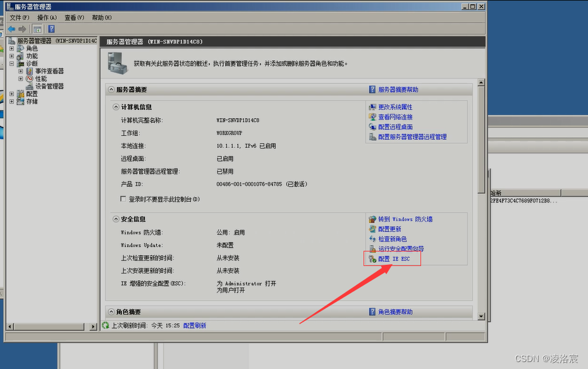588x369 pixels.
Task: Open the 文件(F) menu
Action: [x=20, y=18]
